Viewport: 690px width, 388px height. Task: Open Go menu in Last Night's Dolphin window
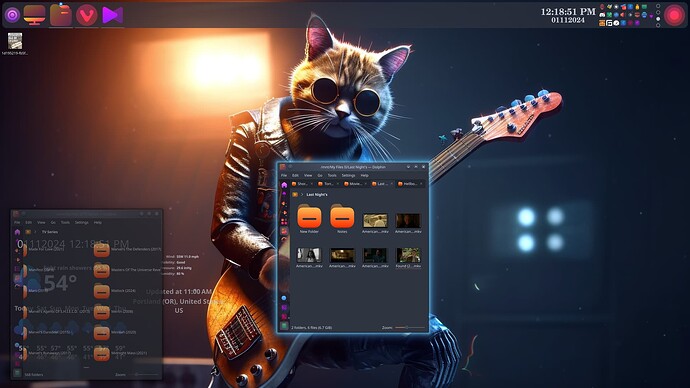[320, 176]
